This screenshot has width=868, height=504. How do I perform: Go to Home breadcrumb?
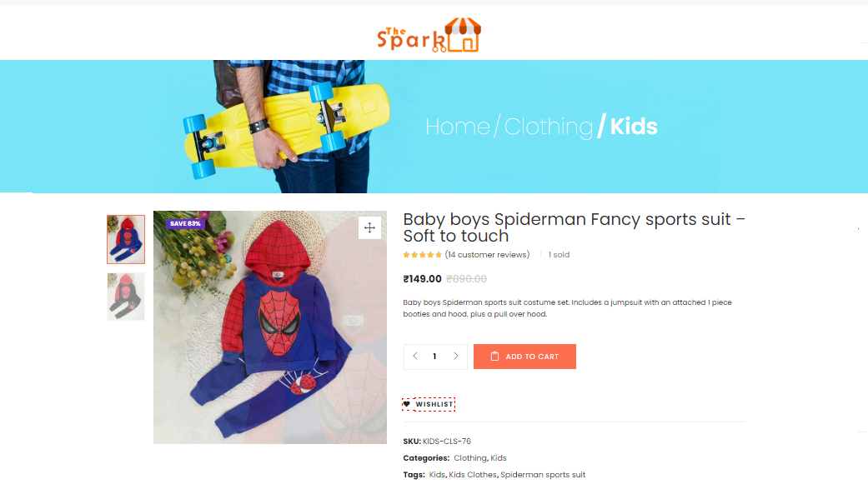(x=458, y=127)
